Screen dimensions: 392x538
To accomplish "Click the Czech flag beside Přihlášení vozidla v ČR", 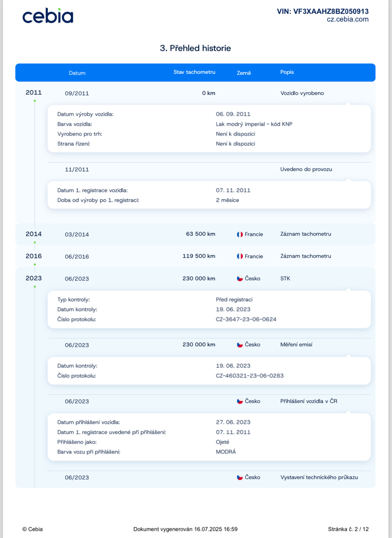I will tap(240, 401).
